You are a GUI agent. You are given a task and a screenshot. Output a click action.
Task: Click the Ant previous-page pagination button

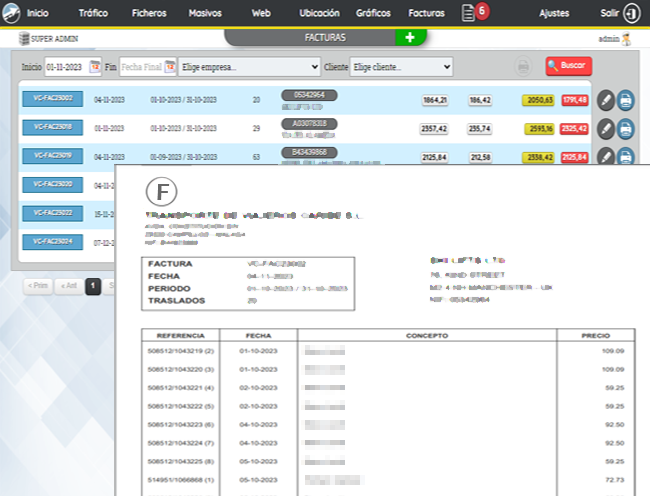[x=69, y=286]
